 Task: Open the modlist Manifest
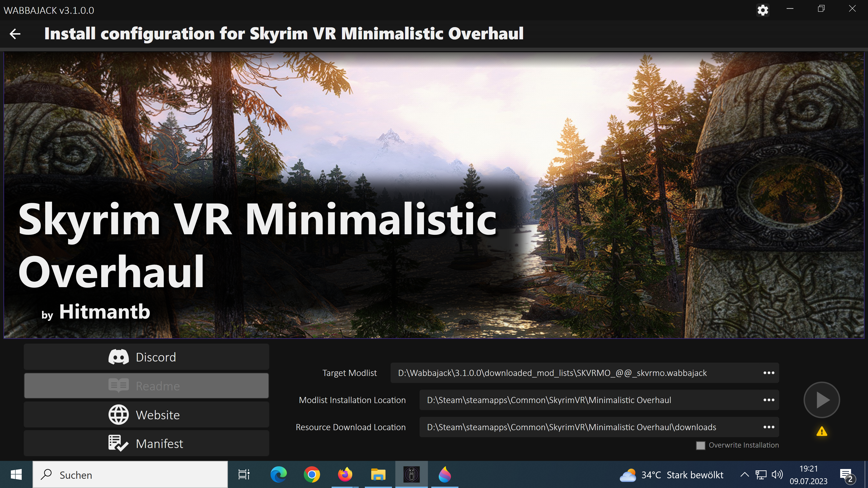(146, 443)
